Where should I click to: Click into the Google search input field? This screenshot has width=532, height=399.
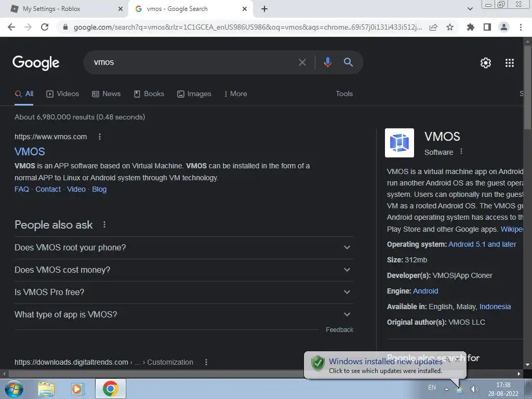click(193, 62)
